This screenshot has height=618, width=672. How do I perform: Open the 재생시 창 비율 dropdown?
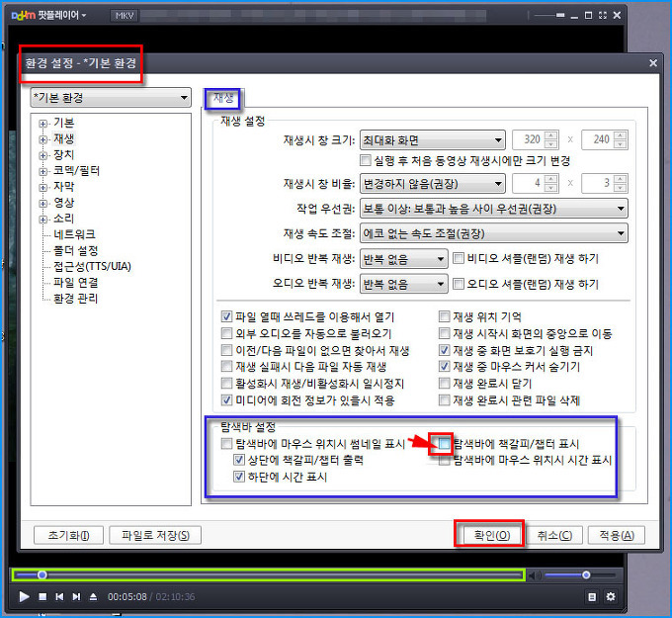point(433,184)
